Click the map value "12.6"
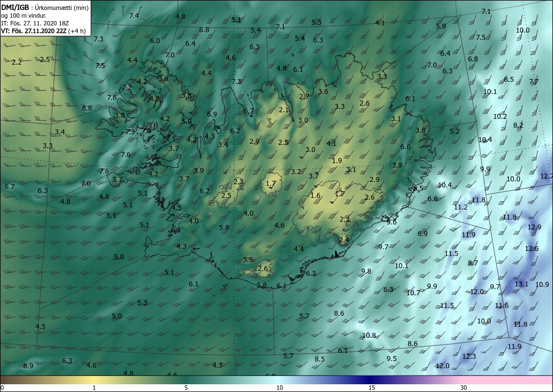Screen dimensions: 553x392 531,249
